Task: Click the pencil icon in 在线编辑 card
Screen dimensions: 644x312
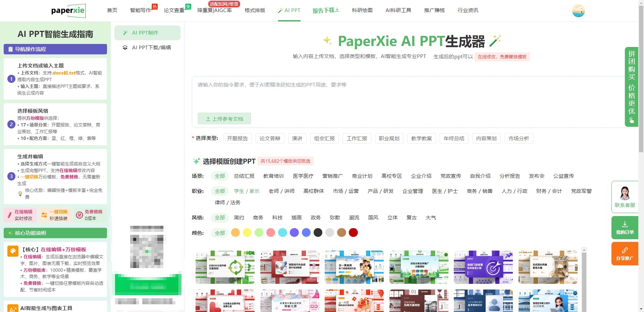Action: (9, 215)
